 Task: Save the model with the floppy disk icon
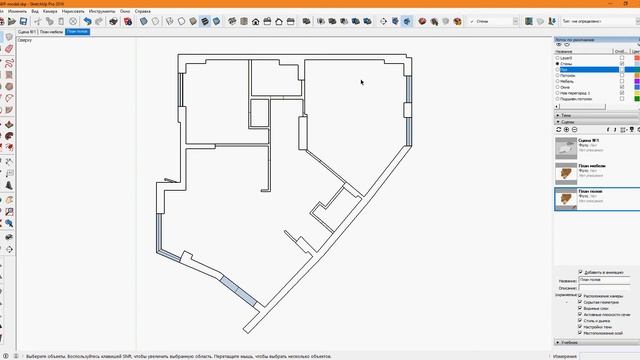point(23,21)
